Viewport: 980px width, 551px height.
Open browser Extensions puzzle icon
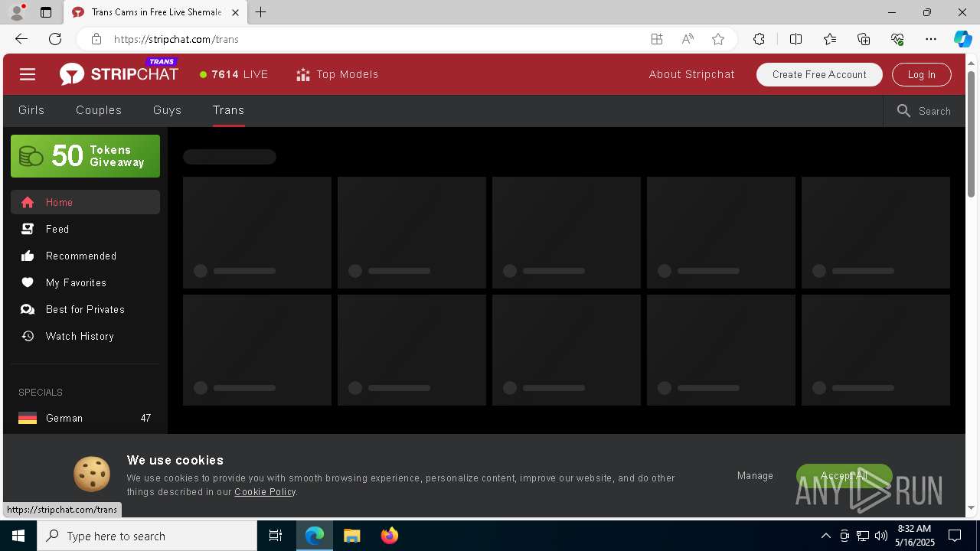pos(759,39)
